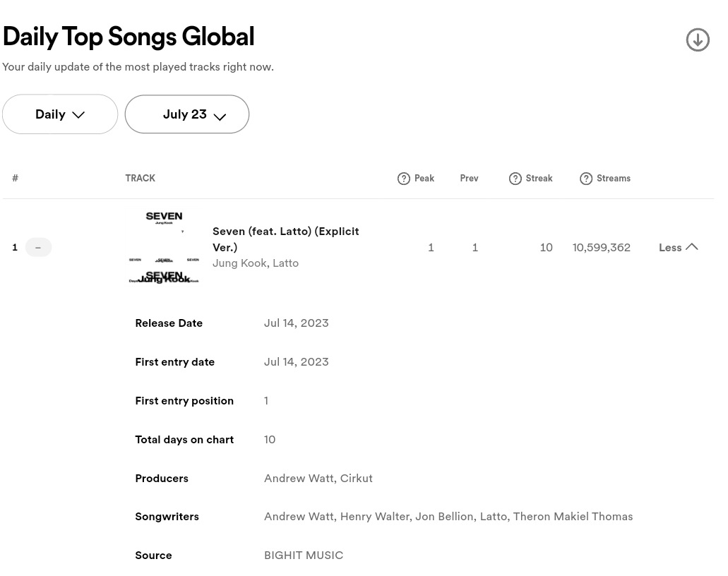Click the TRACK column header
Viewport: 728px width, 576px height.
tap(141, 178)
